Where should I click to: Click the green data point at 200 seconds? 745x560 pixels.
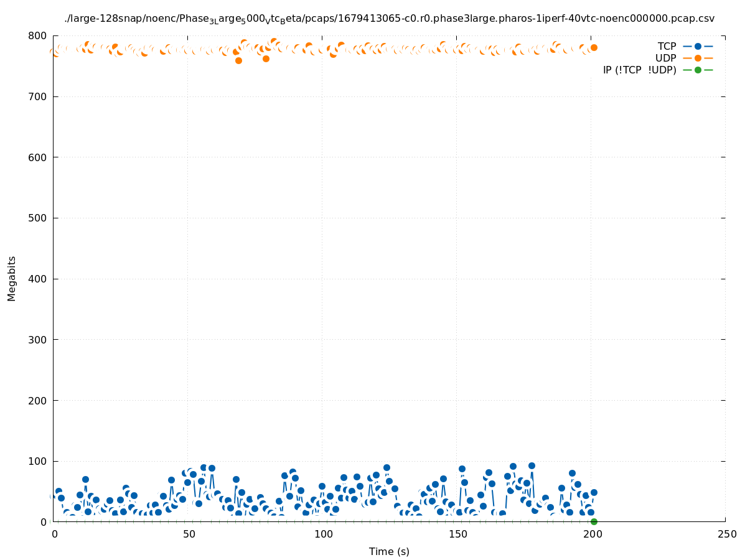point(594,521)
